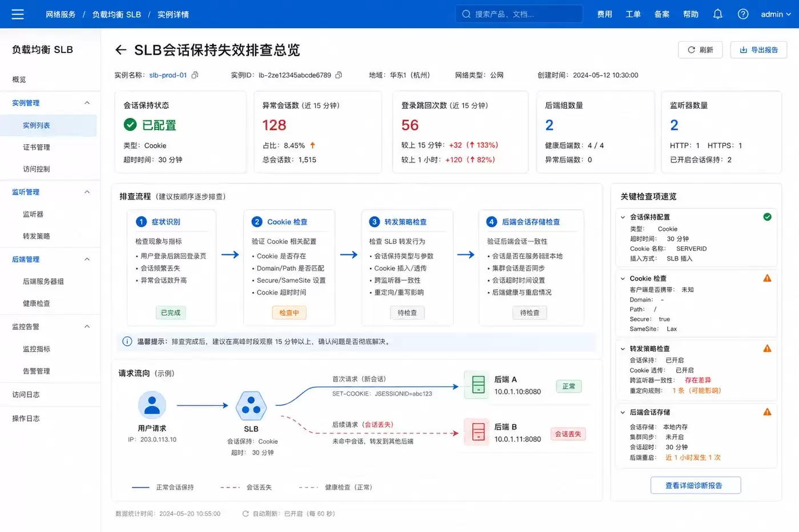
Task: Click 待检查 tag under 转发策略检查
Action: tap(407, 312)
